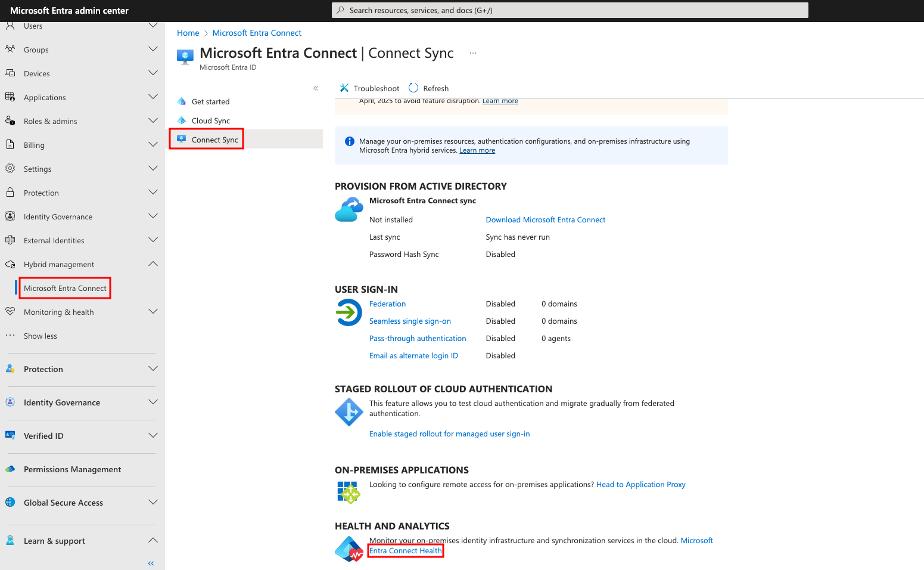
Task: Click the Connect Sync monitor icon
Action: tap(182, 139)
